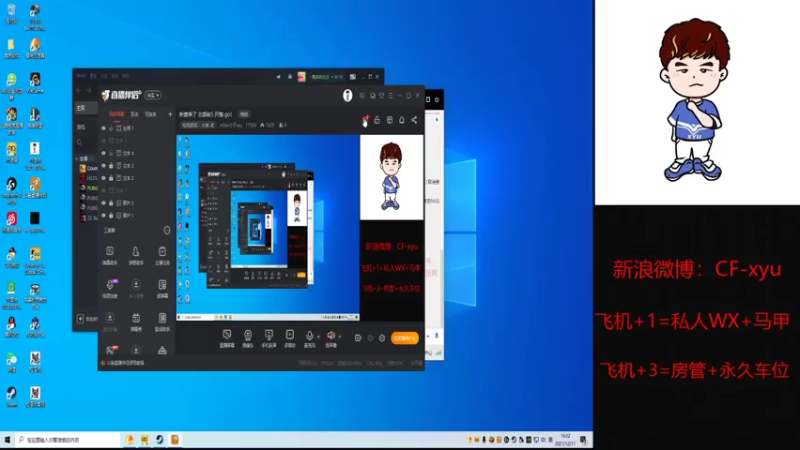The height and width of the screenshot is (450, 800).
Task: Open the Steam menu in the back window
Action: 81,76
